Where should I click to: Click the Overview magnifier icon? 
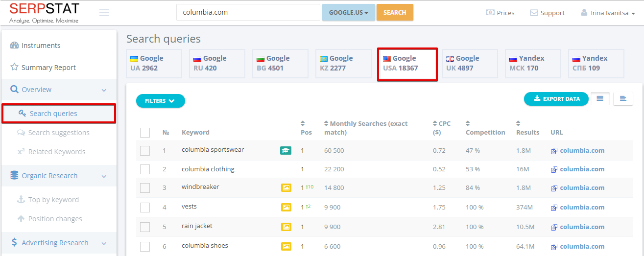click(14, 90)
